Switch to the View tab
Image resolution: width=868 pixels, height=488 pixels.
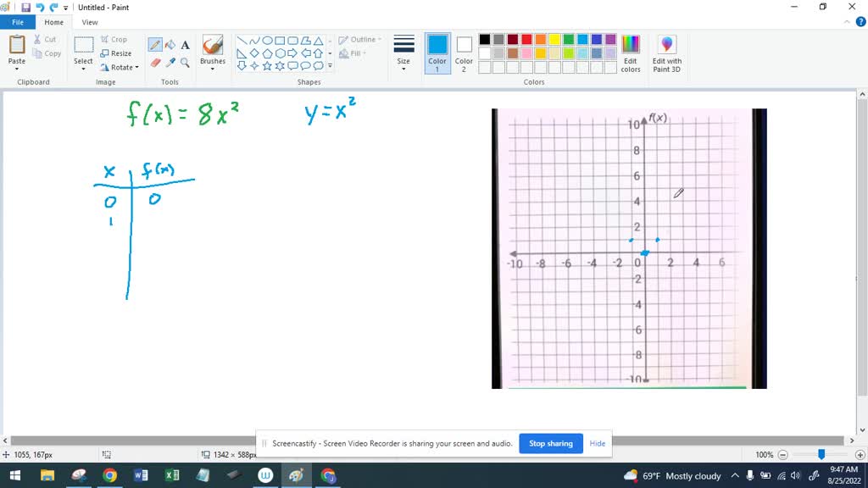89,21
